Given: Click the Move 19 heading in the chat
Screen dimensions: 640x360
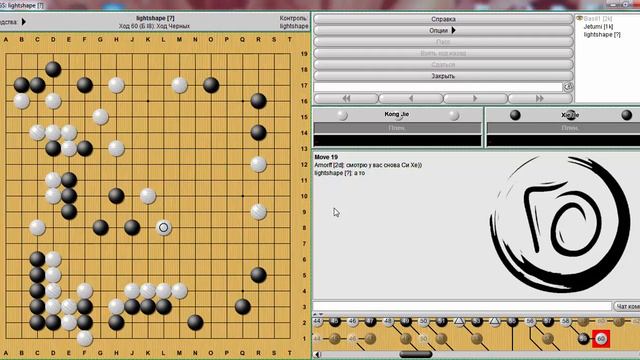Looking at the screenshot, I should (x=326, y=157).
